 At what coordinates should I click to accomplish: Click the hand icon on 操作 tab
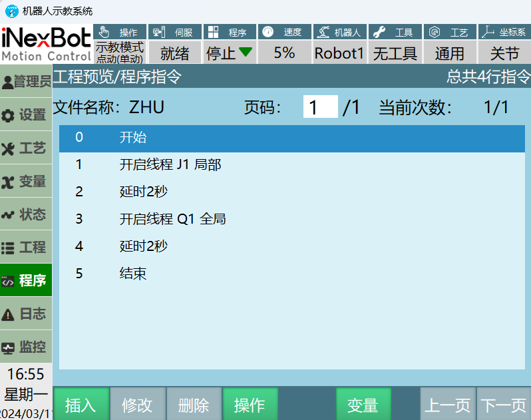[x=103, y=32]
